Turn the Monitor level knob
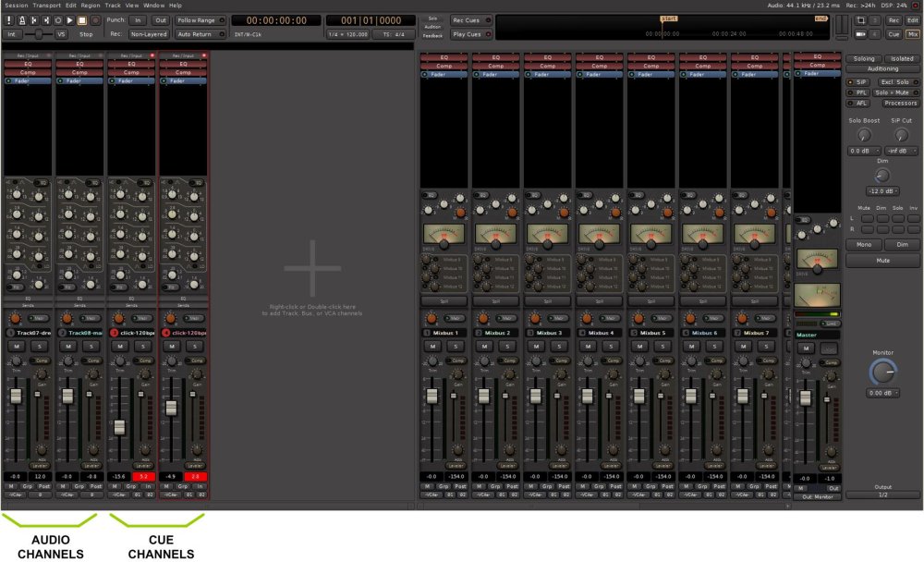Viewport: 924px width, 562px height. point(882,372)
